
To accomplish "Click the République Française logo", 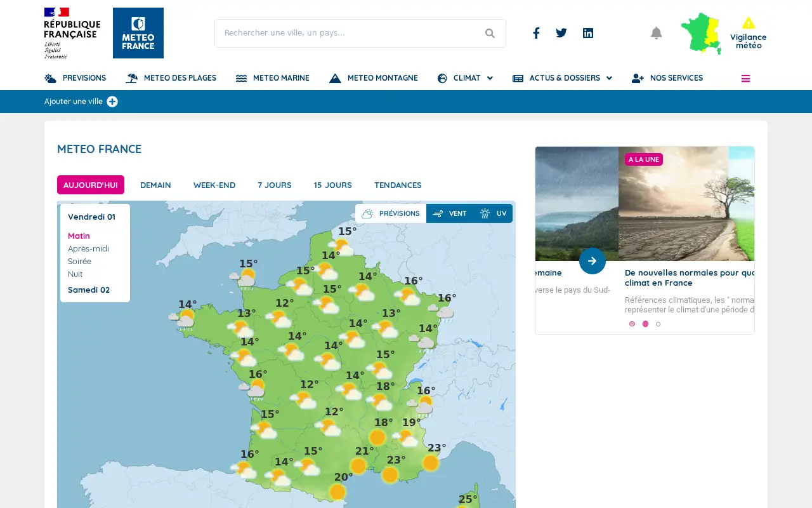I will pos(72,33).
